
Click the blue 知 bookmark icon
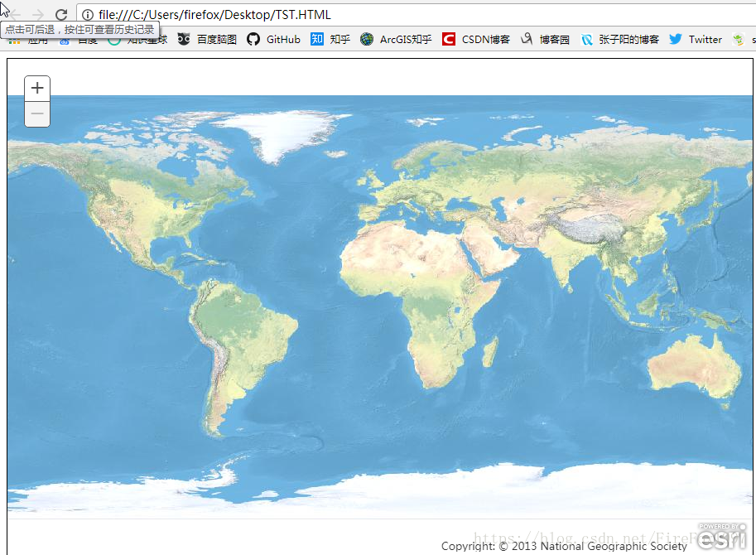(x=317, y=39)
